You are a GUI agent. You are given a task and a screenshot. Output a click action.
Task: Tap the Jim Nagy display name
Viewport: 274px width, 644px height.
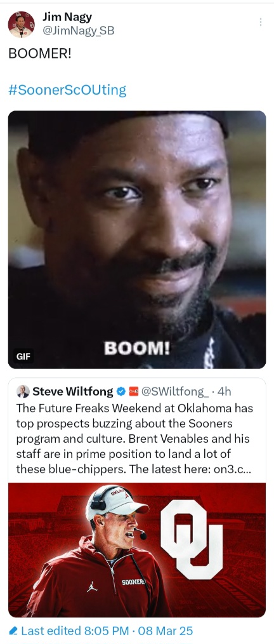[67, 17]
